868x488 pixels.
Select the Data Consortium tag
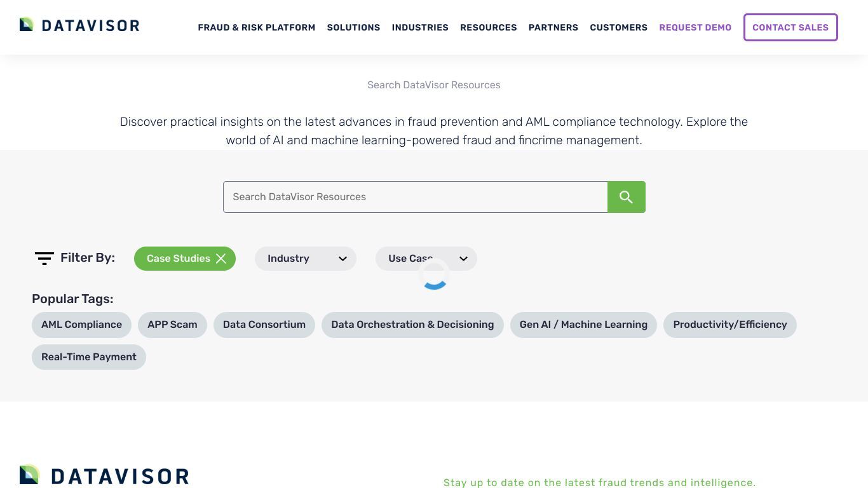pos(264,325)
